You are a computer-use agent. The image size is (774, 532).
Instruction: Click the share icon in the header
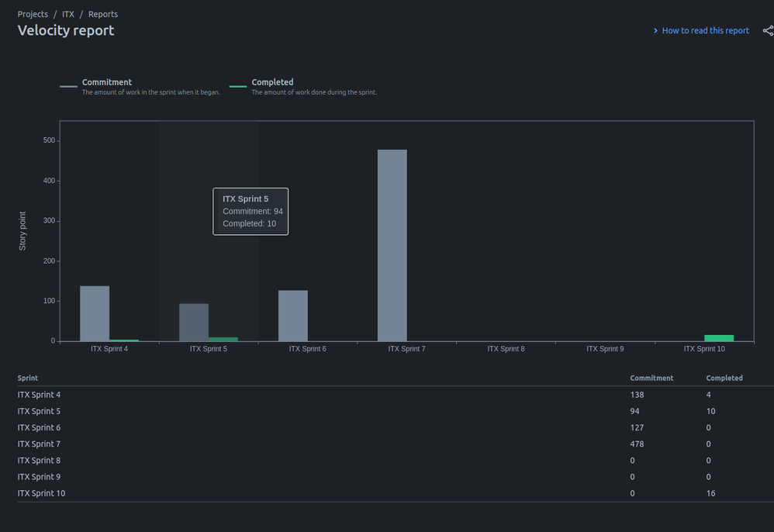click(768, 30)
